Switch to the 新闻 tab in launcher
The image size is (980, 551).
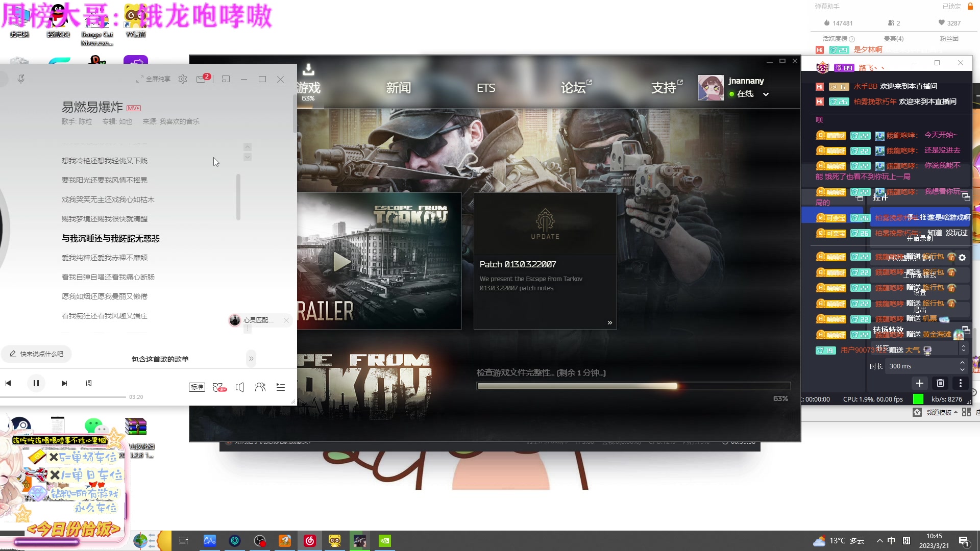(399, 88)
